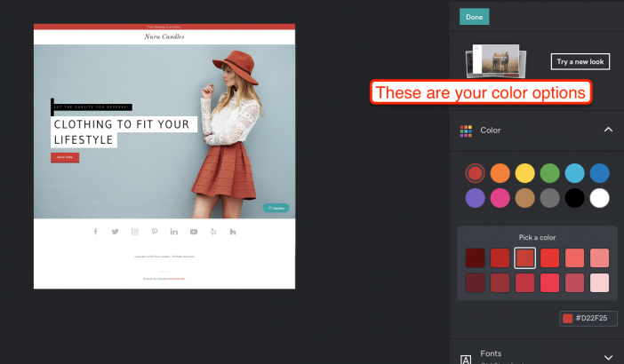
Task: Click the copyright text in preview footer
Action: coord(164,257)
